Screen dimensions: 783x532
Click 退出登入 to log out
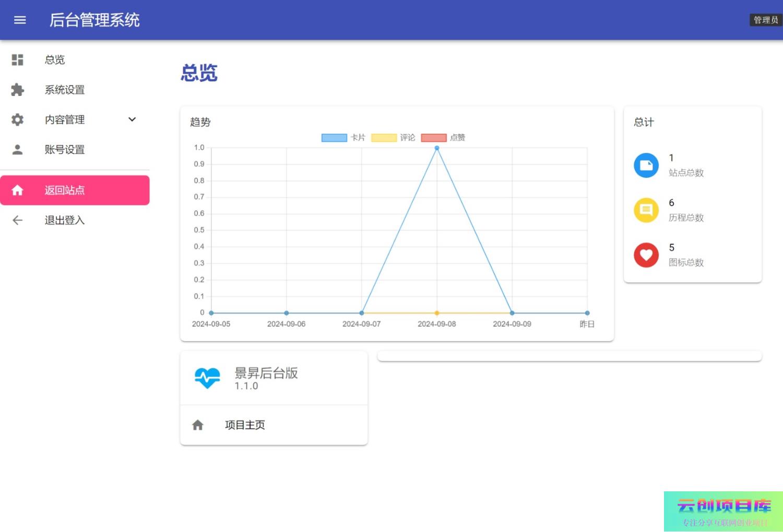tap(65, 220)
